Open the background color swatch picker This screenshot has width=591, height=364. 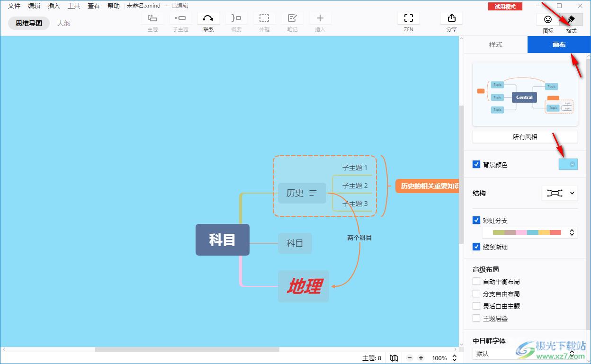pyautogui.click(x=568, y=164)
